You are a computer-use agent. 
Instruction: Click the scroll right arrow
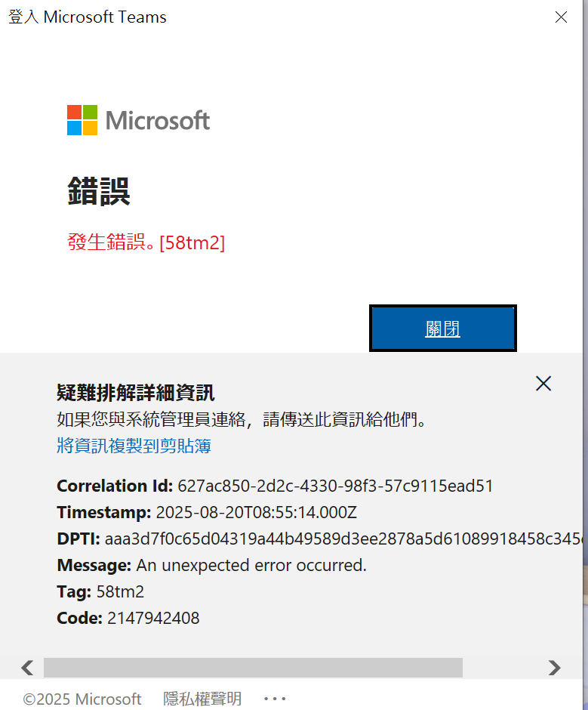coord(554,668)
